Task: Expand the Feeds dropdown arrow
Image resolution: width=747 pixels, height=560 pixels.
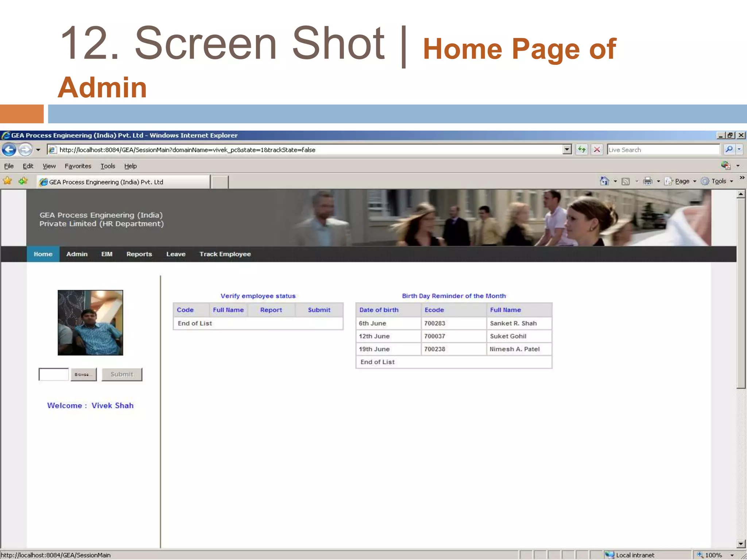Action: [637, 181]
